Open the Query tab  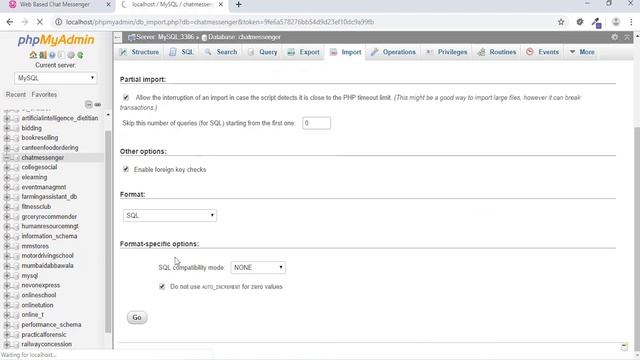point(262,52)
